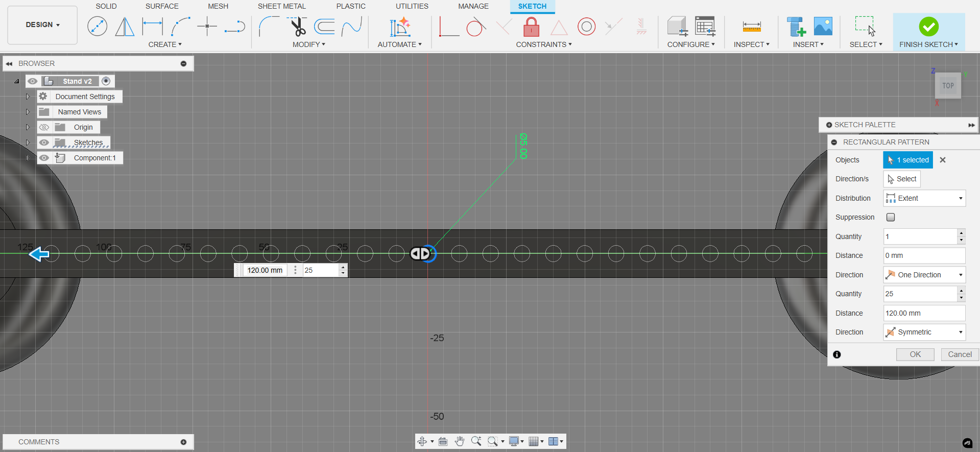Choose the Sketch Dimension tool
Viewport: 980px width, 452px height.
[152, 27]
